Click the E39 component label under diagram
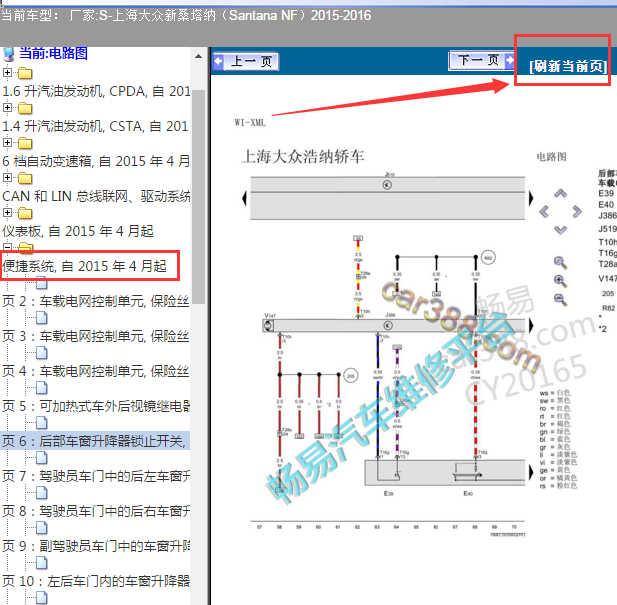 point(388,493)
